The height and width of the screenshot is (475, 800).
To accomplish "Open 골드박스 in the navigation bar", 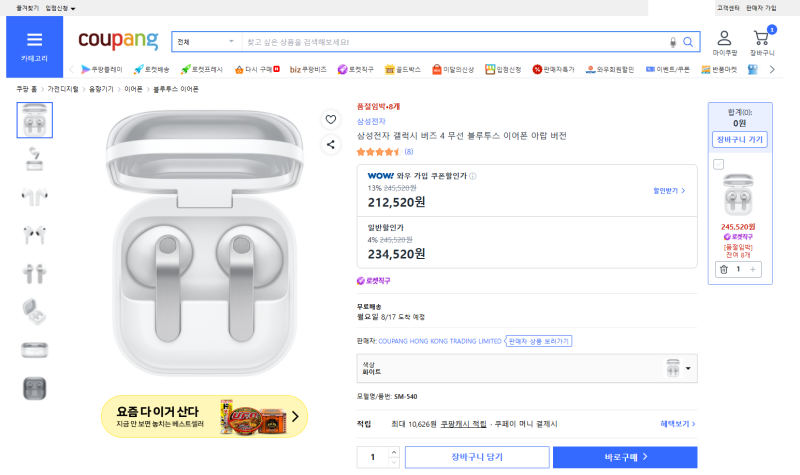I will (403, 69).
